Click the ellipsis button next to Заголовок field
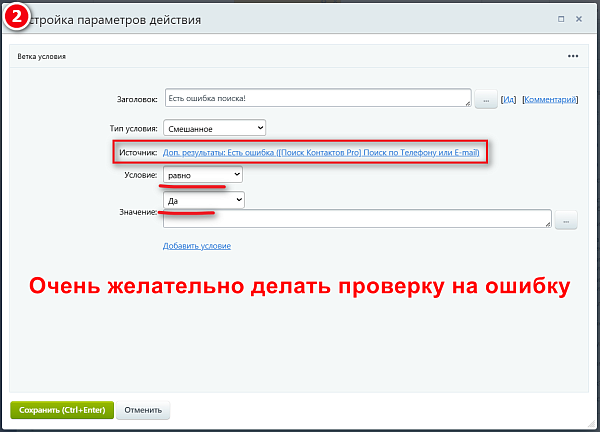 (x=486, y=99)
